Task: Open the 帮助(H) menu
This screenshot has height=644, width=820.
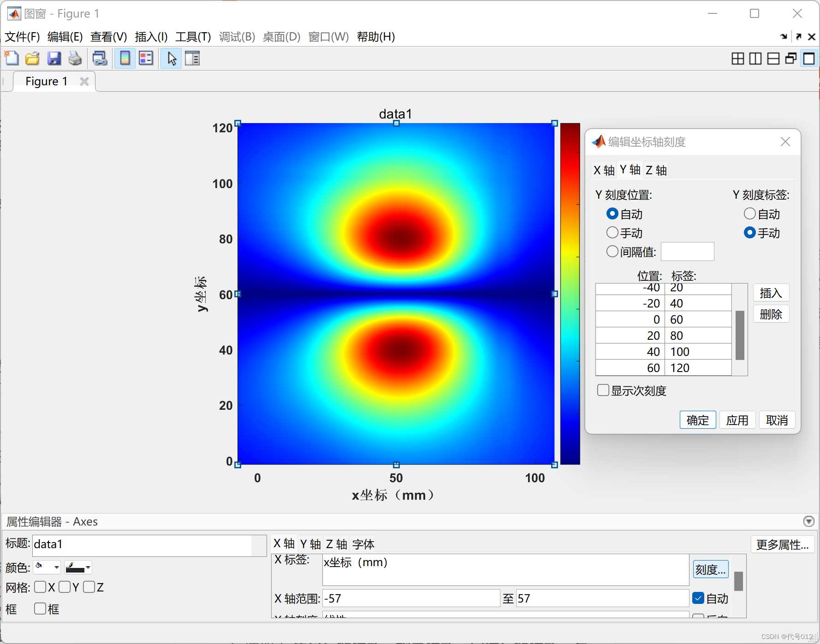Action: coord(376,37)
